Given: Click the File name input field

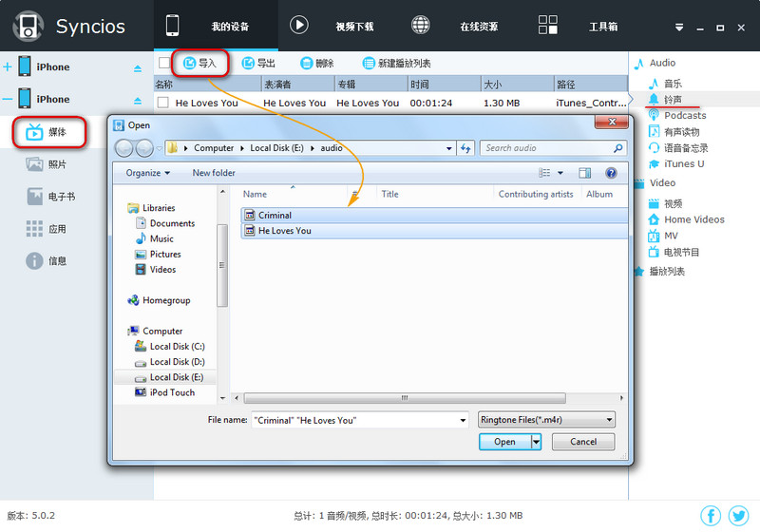Looking at the screenshot, I should 354,420.
